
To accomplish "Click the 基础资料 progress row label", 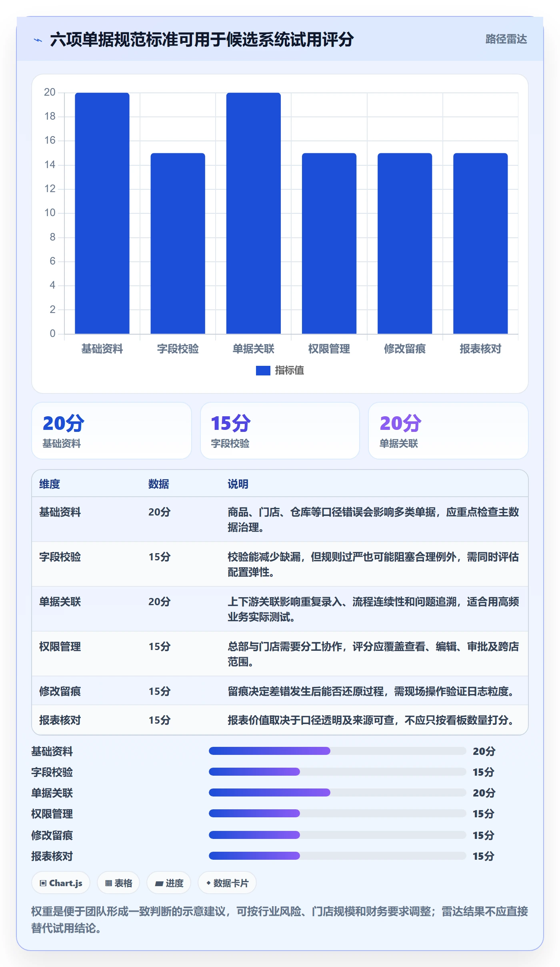I will point(52,751).
